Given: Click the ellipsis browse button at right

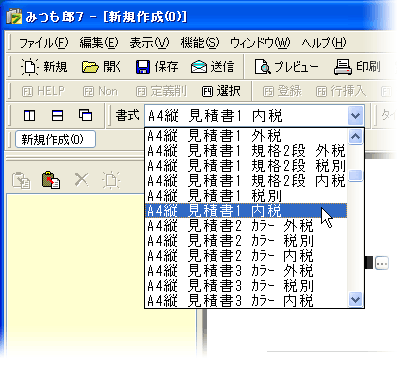Looking at the screenshot, I should [x=382, y=263].
